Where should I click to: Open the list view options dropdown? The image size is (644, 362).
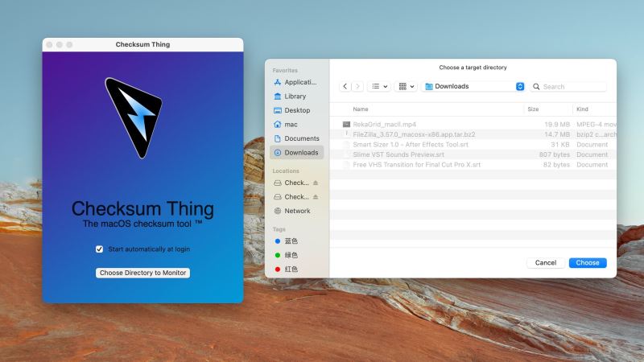379,86
